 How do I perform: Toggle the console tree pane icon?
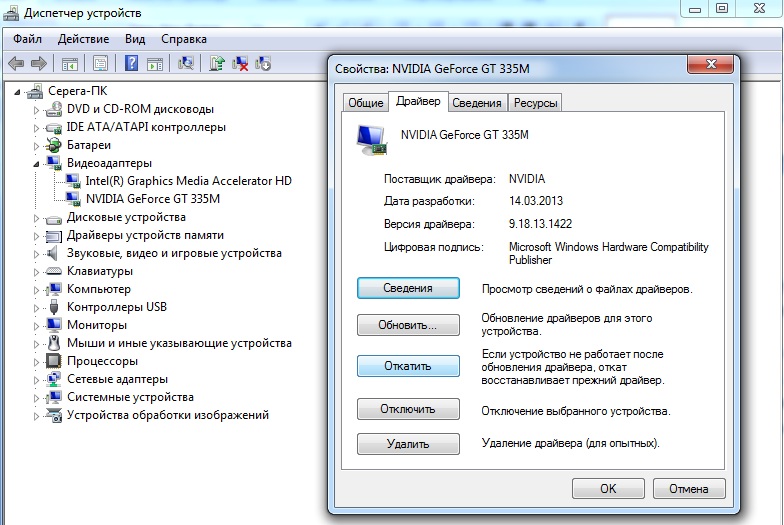[70, 64]
